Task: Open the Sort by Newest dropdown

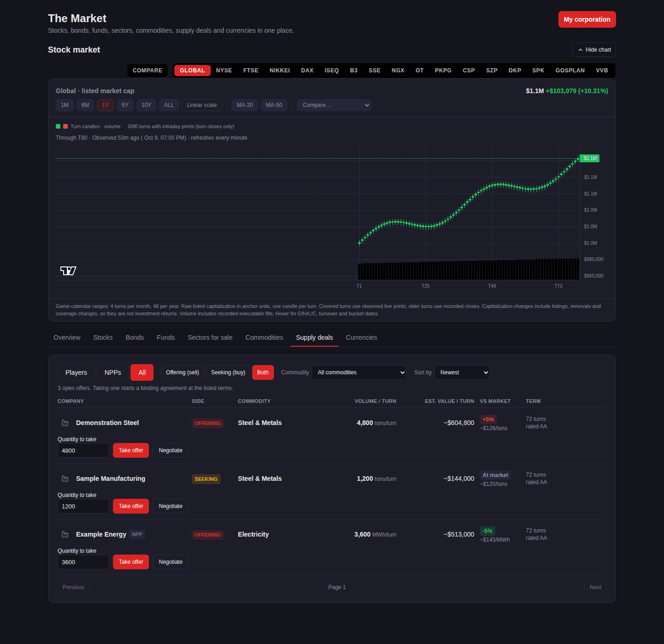Action: tap(462, 372)
